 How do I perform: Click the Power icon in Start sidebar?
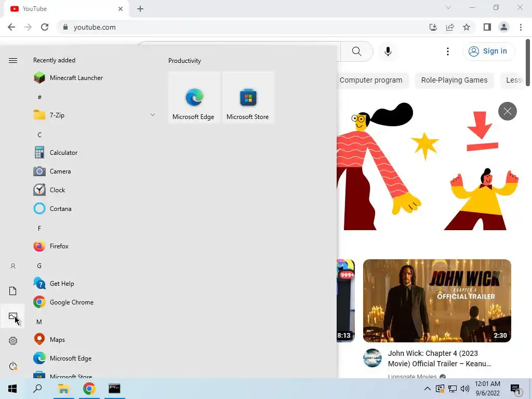pos(13,366)
